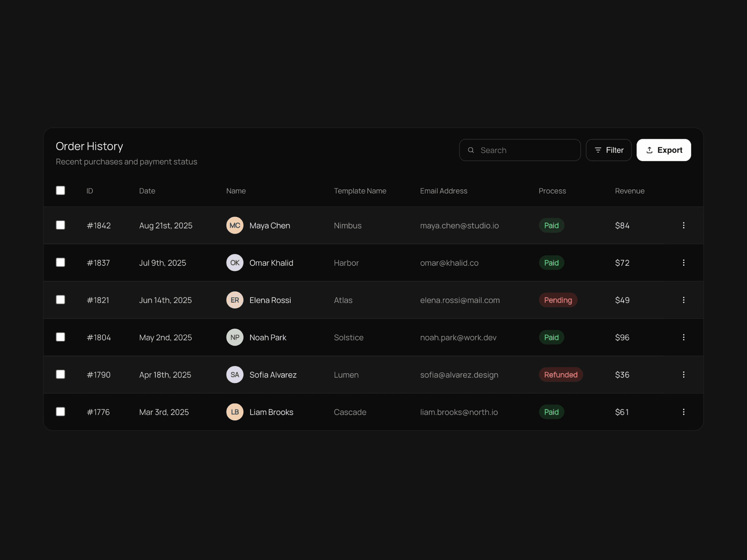Click the NP avatar for Noah Park

click(x=235, y=337)
